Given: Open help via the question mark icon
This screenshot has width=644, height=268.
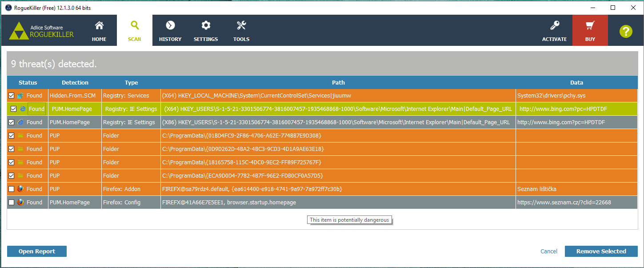Looking at the screenshot, I should coord(626,31).
